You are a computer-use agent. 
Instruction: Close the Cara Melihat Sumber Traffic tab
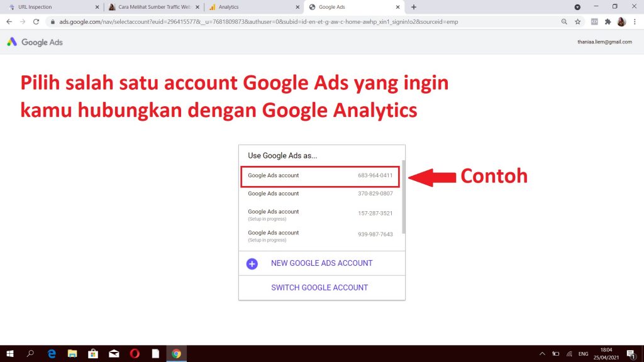[197, 7]
